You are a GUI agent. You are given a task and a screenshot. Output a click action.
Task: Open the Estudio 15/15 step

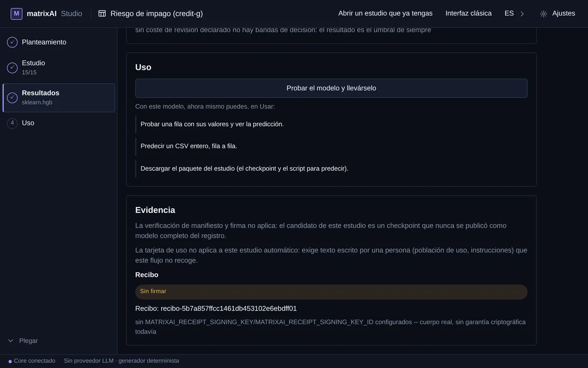[59, 68]
